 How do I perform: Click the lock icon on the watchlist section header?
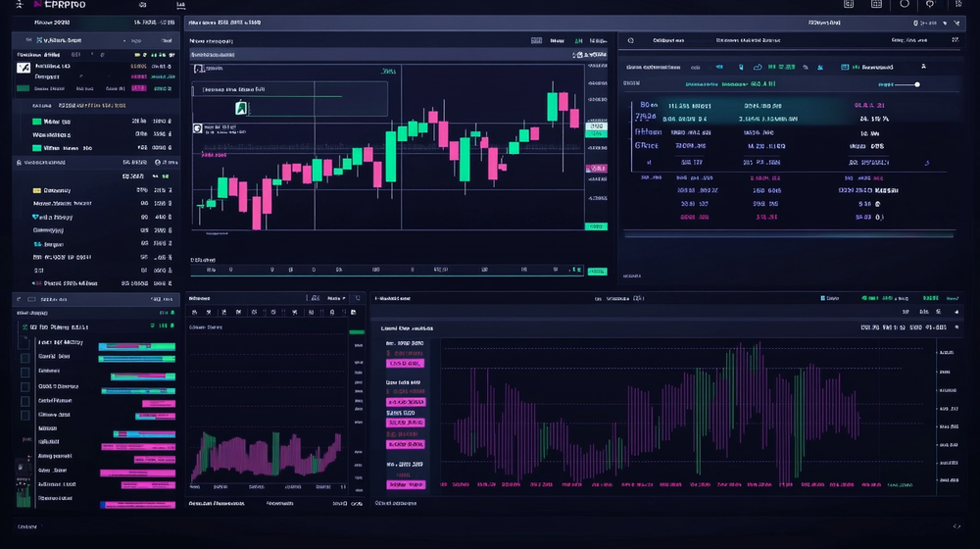(19, 163)
